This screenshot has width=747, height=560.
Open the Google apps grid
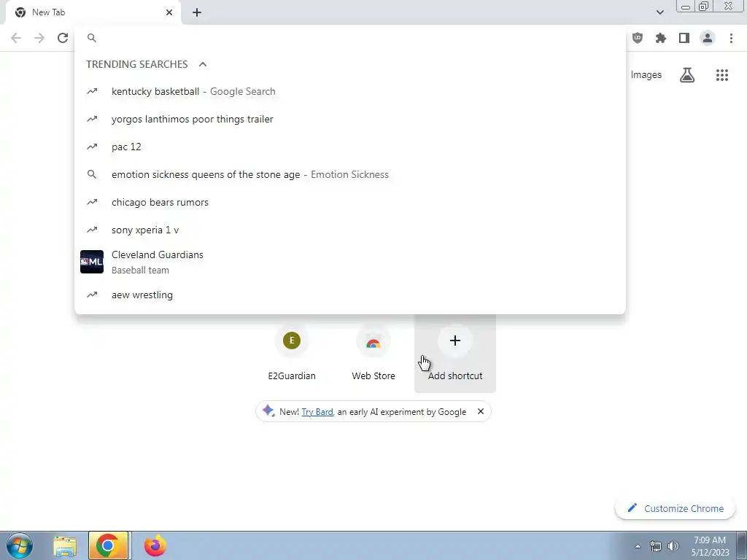pos(722,75)
